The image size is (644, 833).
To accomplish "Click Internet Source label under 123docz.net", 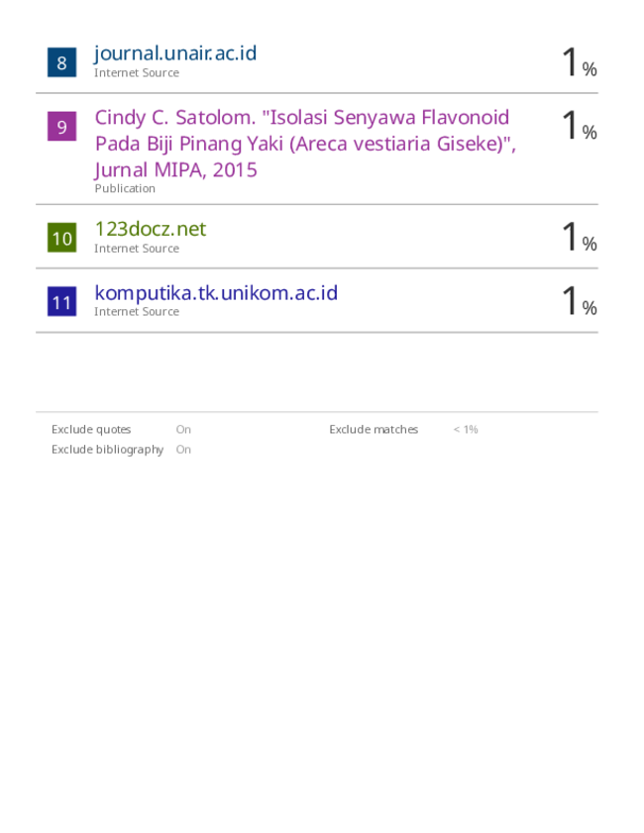I will (137, 249).
